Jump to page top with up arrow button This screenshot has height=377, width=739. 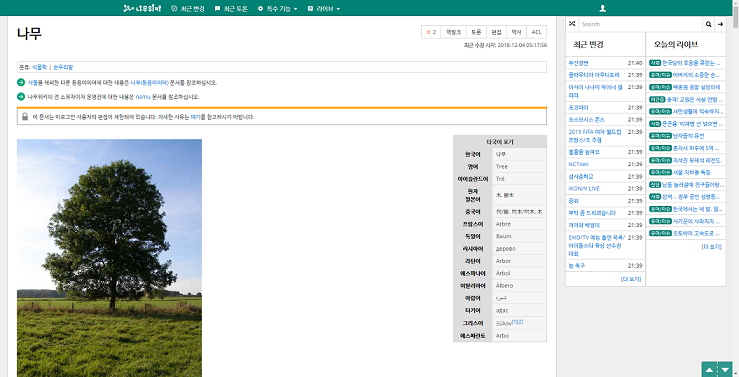[709, 370]
